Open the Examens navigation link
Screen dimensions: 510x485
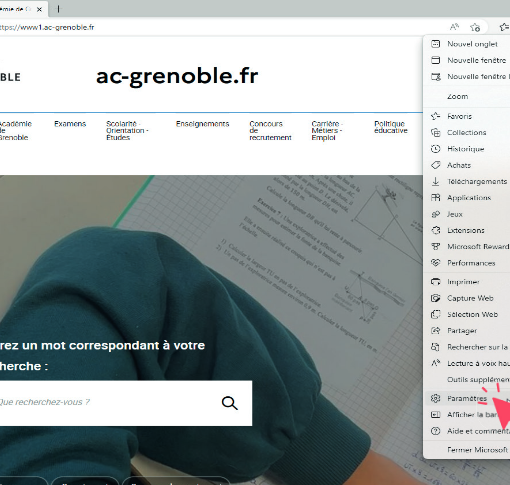70,124
